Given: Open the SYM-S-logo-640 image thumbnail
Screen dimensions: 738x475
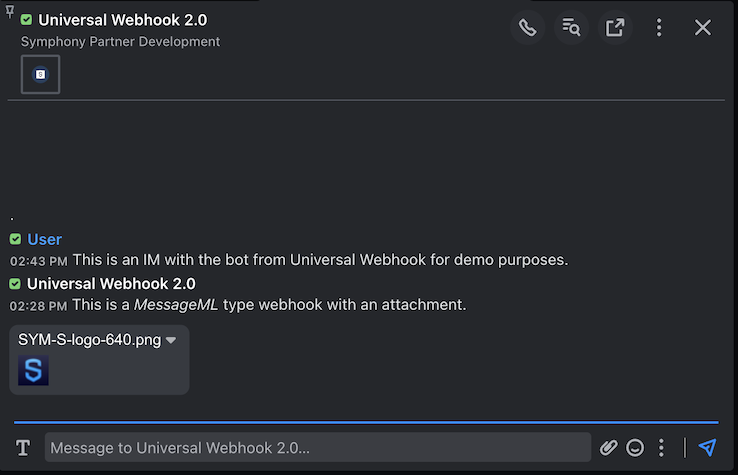Looking at the screenshot, I should [x=33, y=370].
